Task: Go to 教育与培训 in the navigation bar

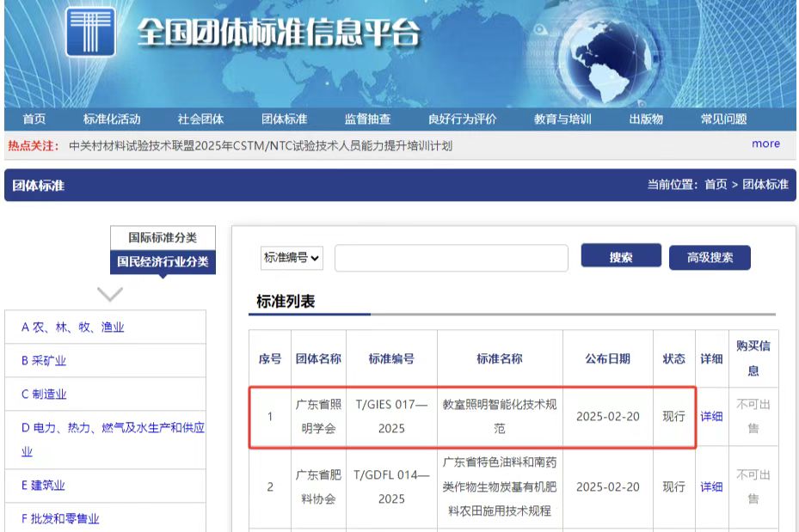Action: [562, 119]
